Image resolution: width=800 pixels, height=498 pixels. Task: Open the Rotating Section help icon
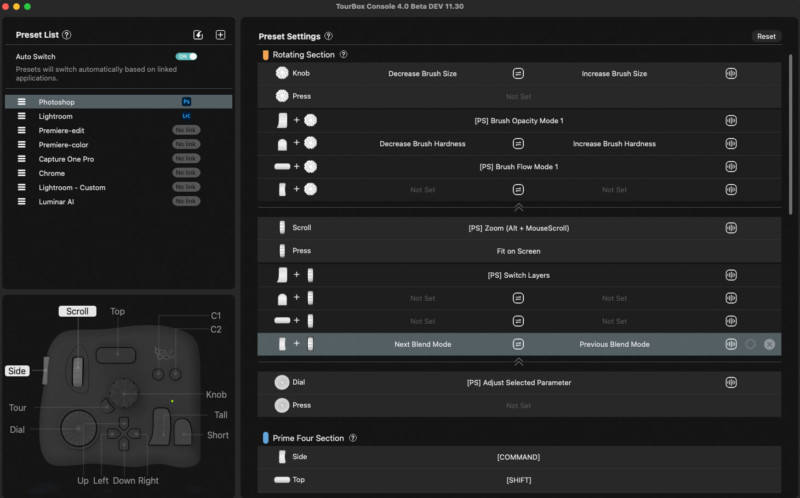pos(343,55)
